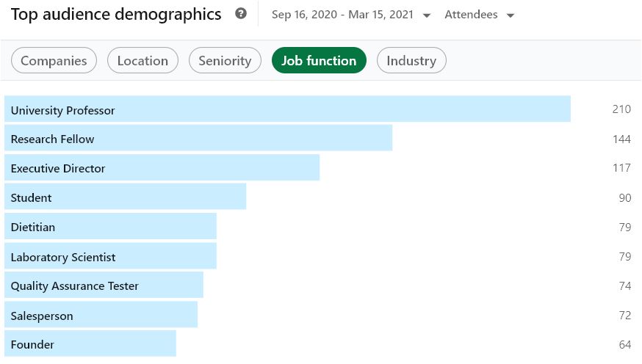Open the date range dropdown
The width and height of the screenshot is (642, 364).
click(351, 15)
